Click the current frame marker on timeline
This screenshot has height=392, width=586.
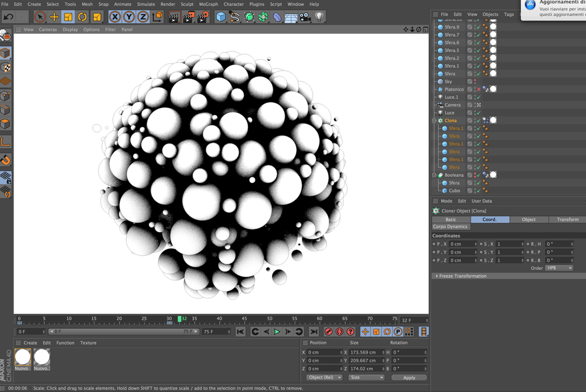coord(179,319)
